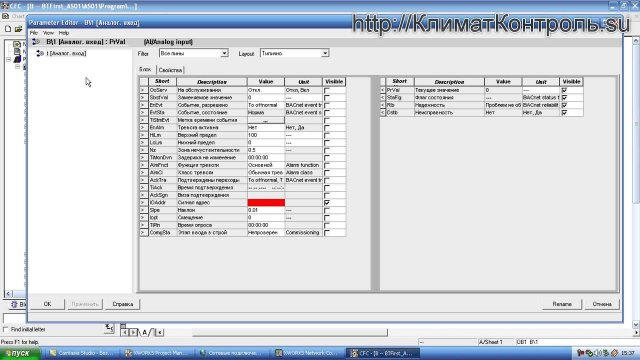
Task: Open Cameasa Studio from the taskbar
Action: point(82,353)
